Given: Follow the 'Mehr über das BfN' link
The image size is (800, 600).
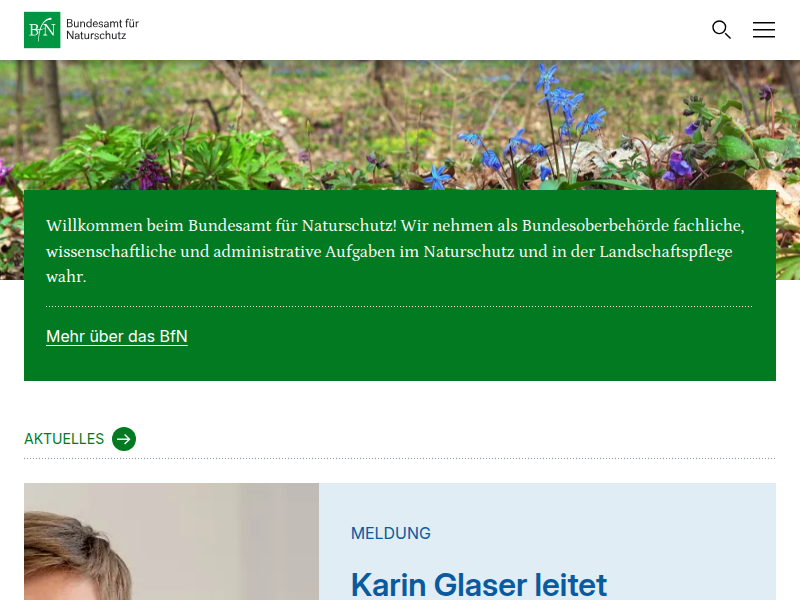Looking at the screenshot, I should (117, 336).
